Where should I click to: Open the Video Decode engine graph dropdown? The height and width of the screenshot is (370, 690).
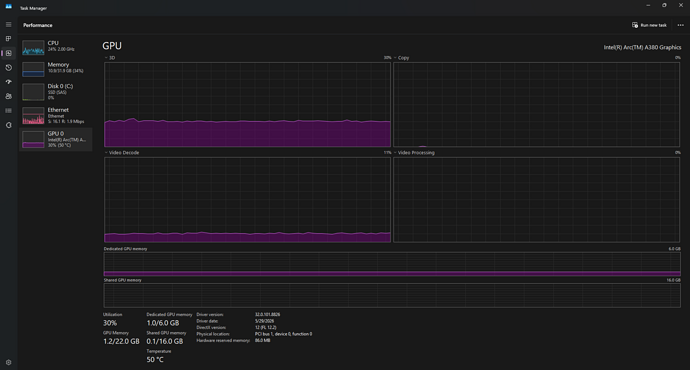pyautogui.click(x=122, y=153)
